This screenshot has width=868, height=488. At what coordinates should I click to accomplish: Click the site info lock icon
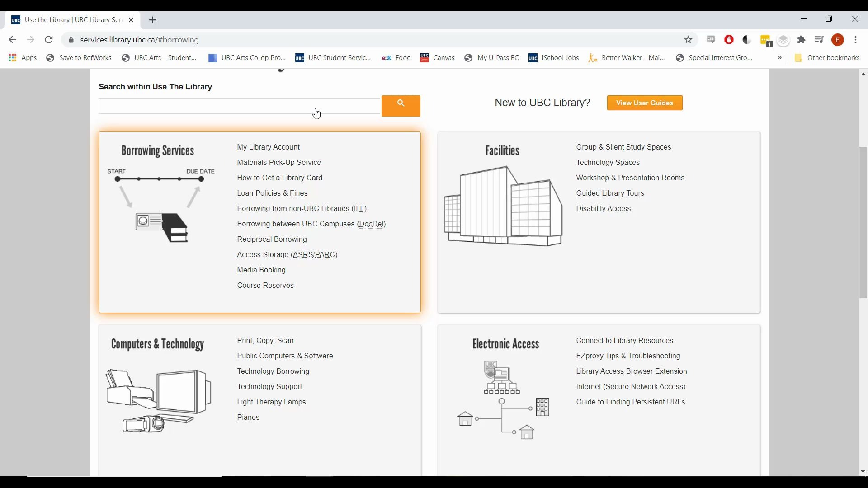[71, 40]
